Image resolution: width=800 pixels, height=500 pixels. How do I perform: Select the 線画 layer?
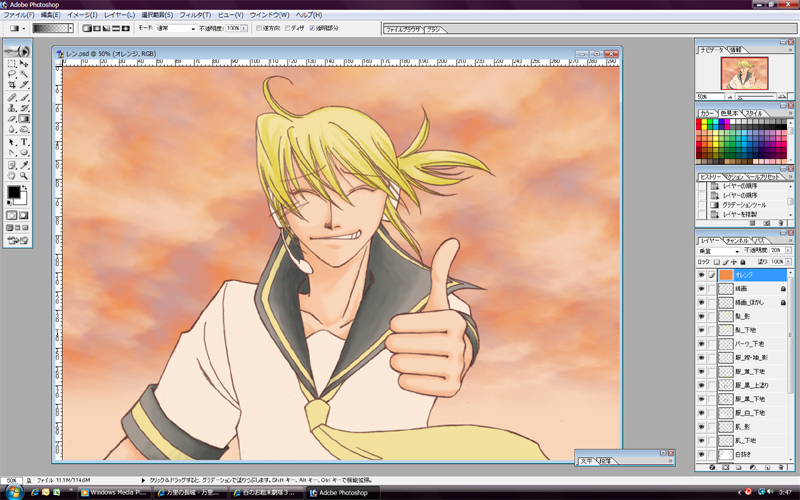(x=741, y=288)
